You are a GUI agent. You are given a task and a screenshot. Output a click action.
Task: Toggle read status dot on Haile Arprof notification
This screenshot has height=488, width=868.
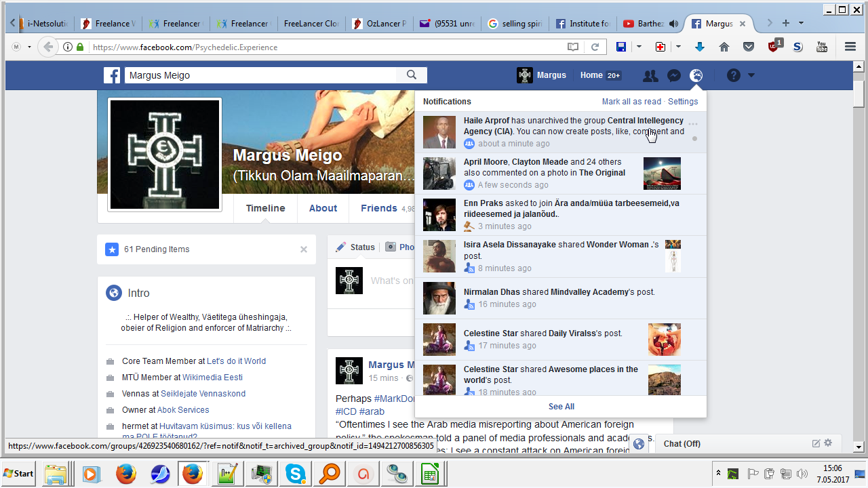pos(694,139)
